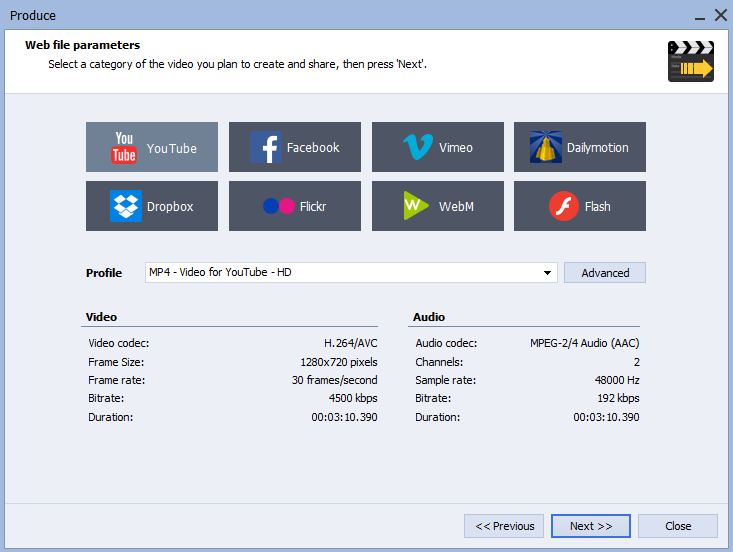This screenshot has height=552, width=733.
Task: Close the Produce window with X
Action: point(719,15)
